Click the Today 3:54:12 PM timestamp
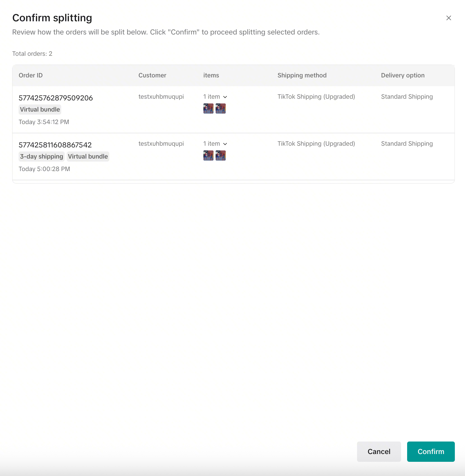The image size is (465, 476). [x=44, y=122]
